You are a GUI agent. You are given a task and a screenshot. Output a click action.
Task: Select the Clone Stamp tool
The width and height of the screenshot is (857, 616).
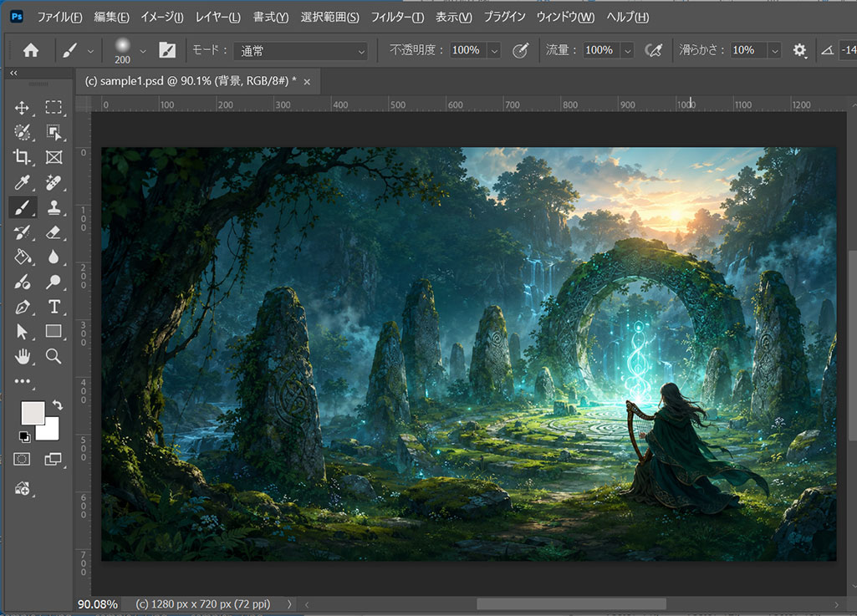pos(54,208)
